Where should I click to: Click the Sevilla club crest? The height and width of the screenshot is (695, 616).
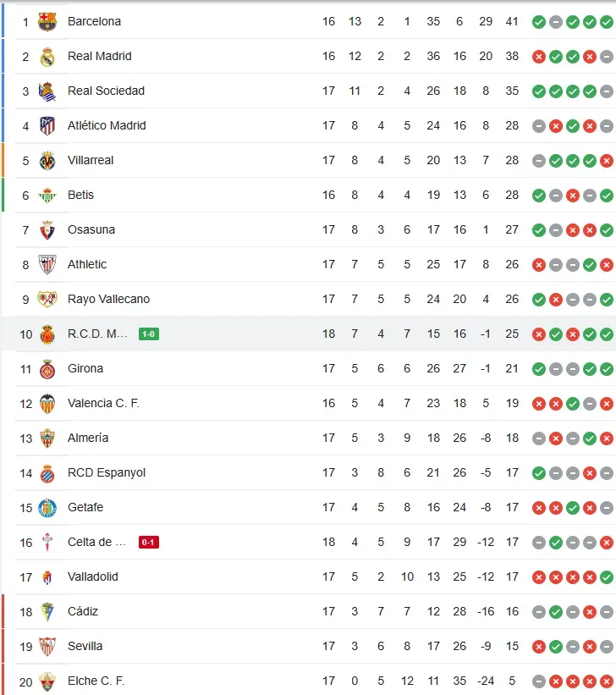click(x=47, y=647)
